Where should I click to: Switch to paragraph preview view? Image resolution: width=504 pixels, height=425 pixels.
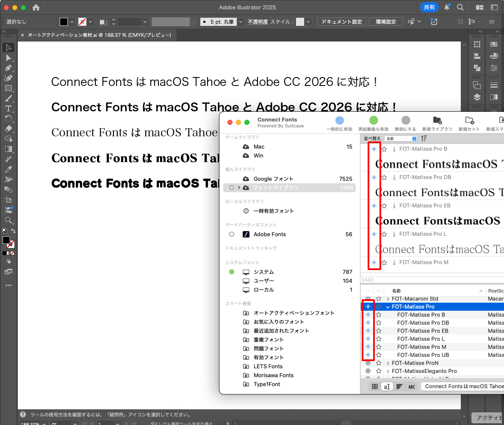point(399,386)
